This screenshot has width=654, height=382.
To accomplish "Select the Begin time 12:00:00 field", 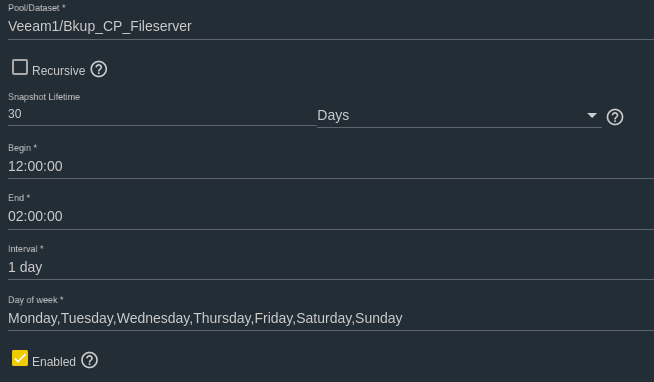I will pyautogui.click(x=331, y=166).
